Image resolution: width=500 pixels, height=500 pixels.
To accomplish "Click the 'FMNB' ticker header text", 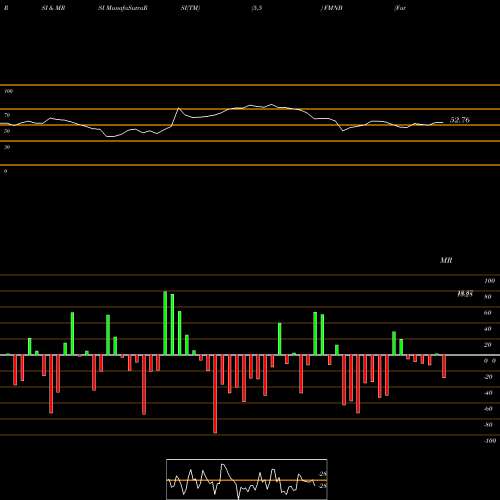I will 332,8.
